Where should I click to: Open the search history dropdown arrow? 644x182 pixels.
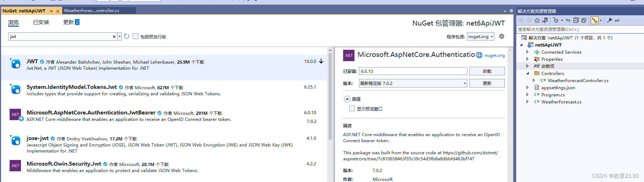(x=120, y=37)
